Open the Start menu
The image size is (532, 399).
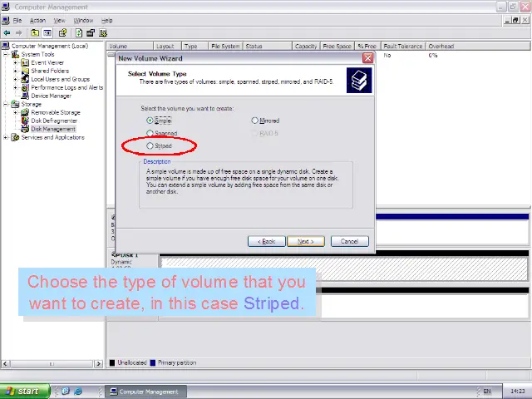coord(24,392)
